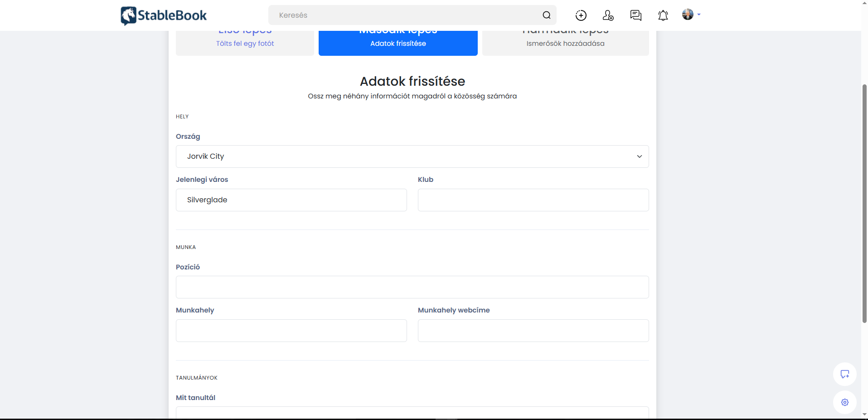The height and width of the screenshot is (420, 868).
Task: Go to the Tölts fel egy fotót step
Action: pos(245,43)
